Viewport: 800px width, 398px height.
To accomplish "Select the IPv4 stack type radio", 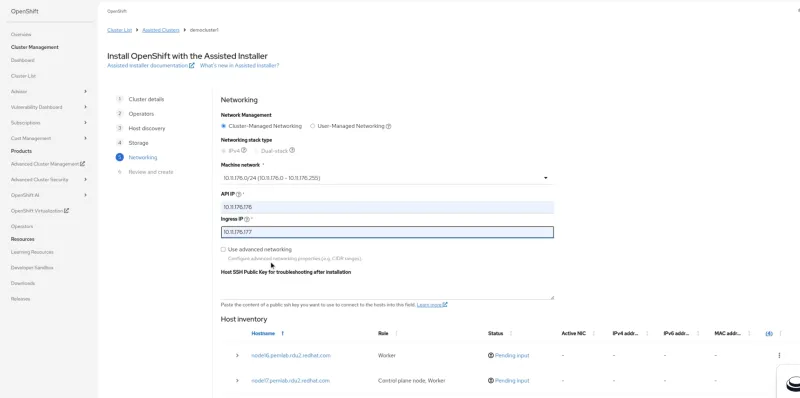I will [223, 151].
